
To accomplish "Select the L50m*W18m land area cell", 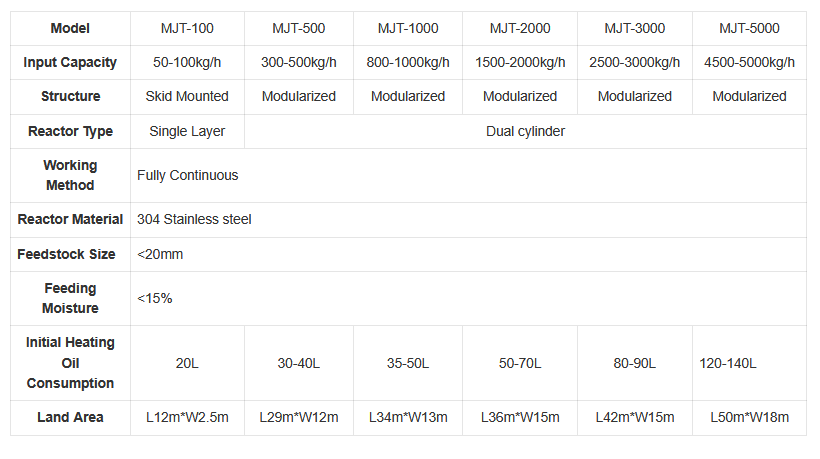I will click(x=749, y=417).
